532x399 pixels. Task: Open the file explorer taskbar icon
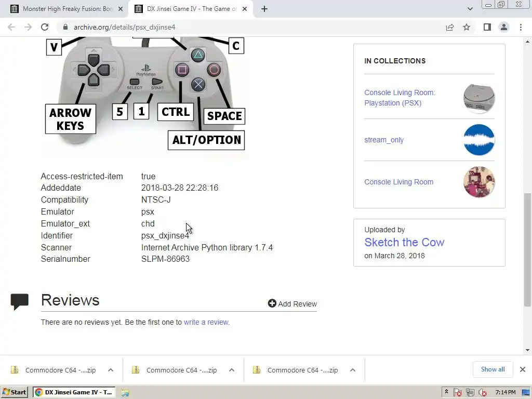(125, 393)
